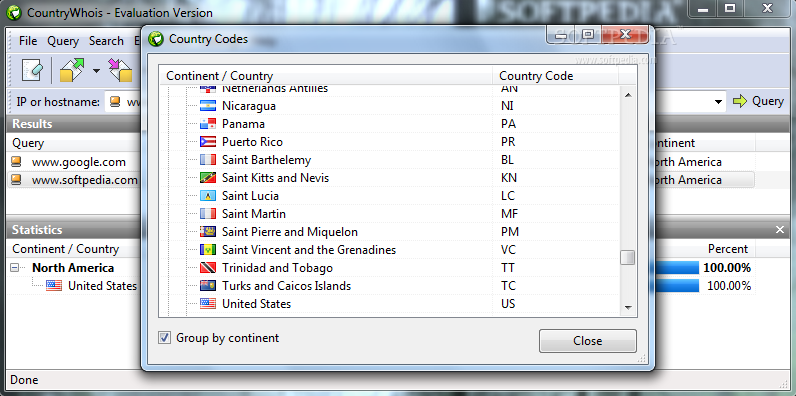Click the United States flag in Country Codes list
The image size is (796, 396).
pyautogui.click(x=208, y=304)
